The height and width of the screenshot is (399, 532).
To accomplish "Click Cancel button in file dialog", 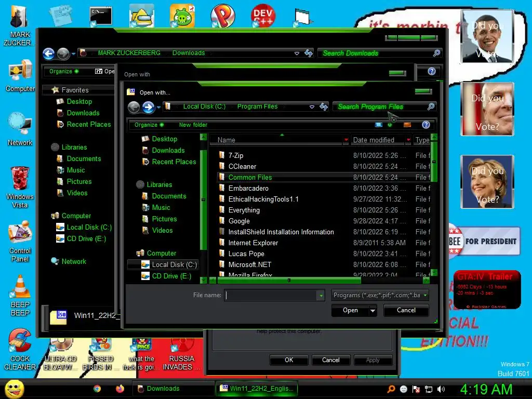I will pyautogui.click(x=406, y=311).
